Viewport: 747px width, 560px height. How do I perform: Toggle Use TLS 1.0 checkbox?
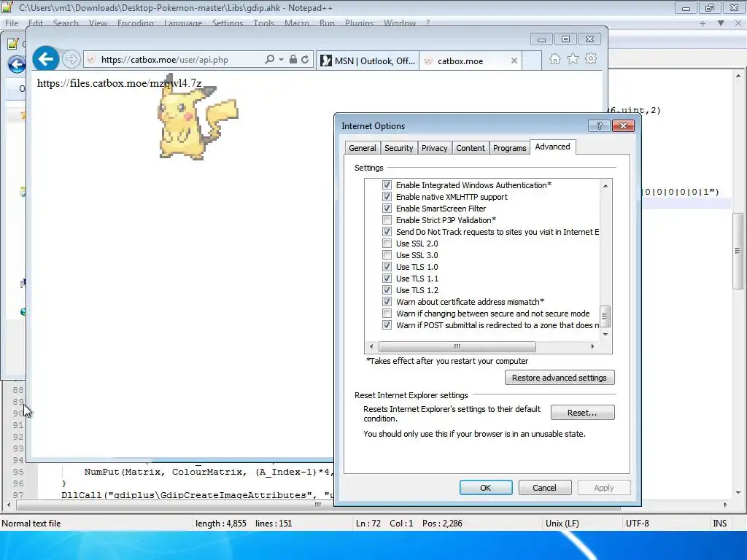(x=387, y=267)
